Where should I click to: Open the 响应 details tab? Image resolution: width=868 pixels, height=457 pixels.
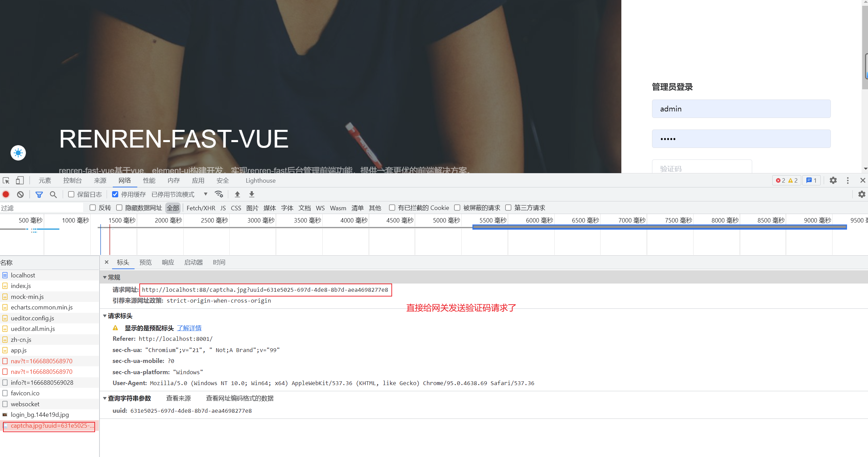coord(168,262)
